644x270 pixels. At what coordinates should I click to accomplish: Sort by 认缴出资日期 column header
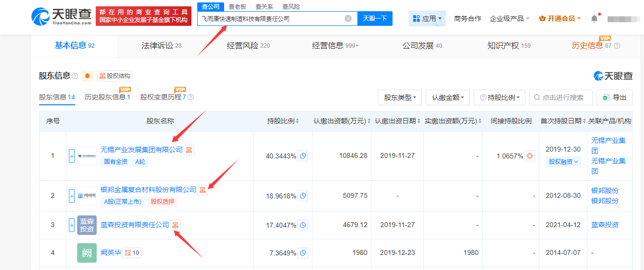point(397,121)
